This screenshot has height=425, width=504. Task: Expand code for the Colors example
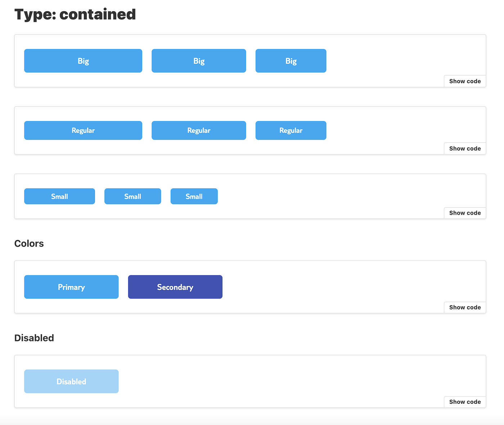(x=464, y=307)
